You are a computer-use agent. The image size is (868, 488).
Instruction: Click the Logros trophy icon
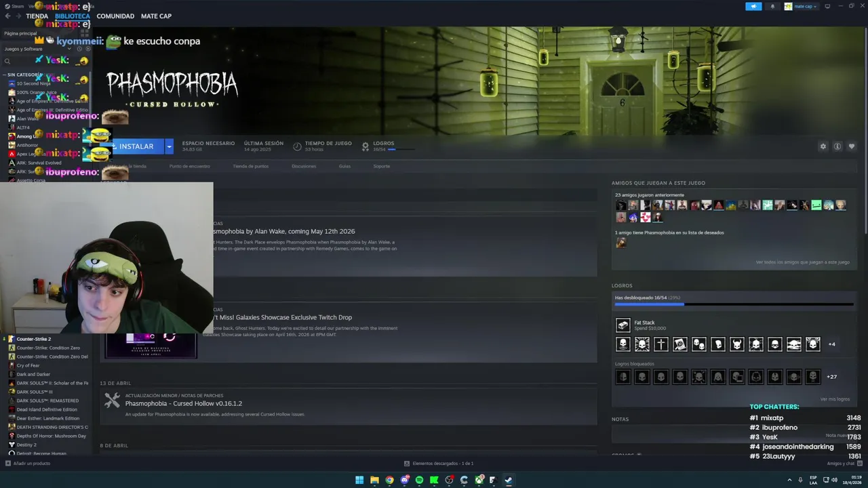click(366, 146)
